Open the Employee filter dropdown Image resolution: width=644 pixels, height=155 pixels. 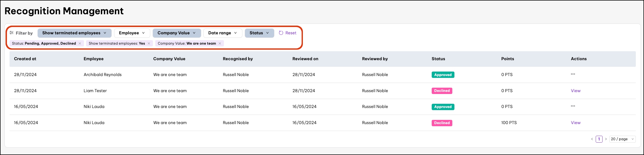(132, 33)
